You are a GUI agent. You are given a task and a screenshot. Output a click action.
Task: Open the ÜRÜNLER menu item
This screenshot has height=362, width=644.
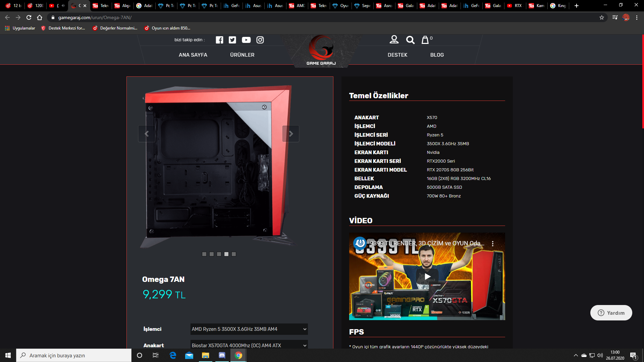pos(242,55)
